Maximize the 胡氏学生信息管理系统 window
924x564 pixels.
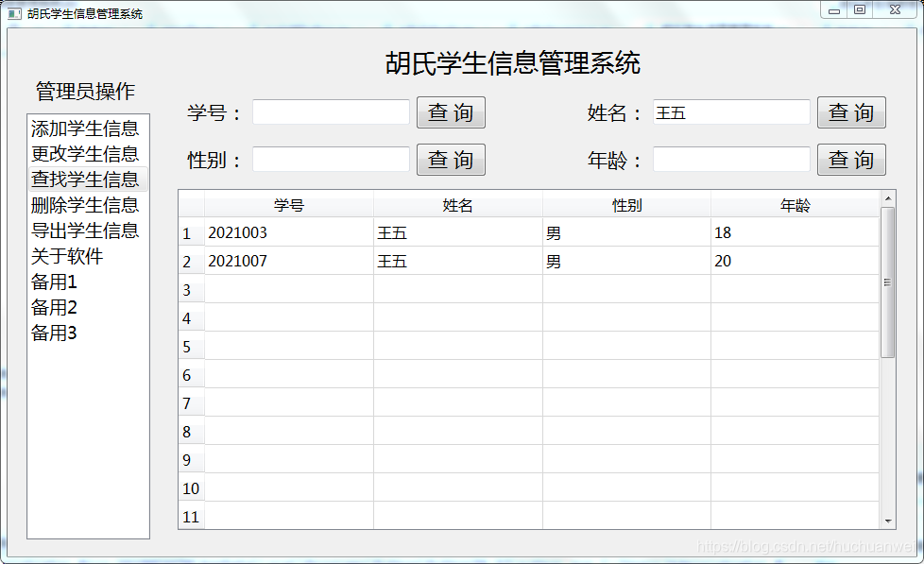click(x=860, y=10)
